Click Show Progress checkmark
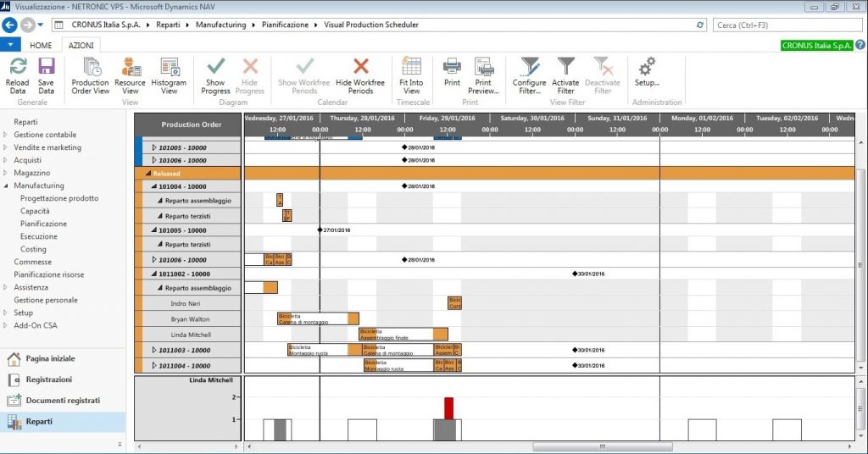868x454 pixels. (x=216, y=66)
